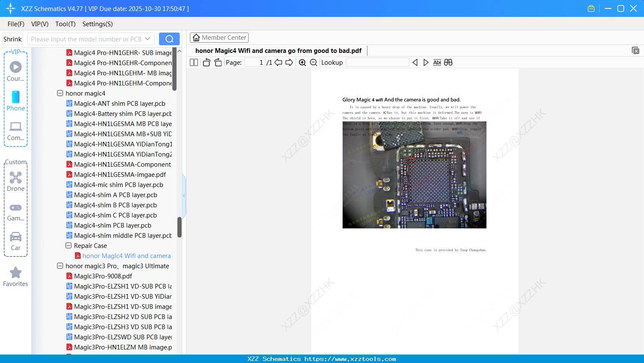
Task: Collapse honor magic3 Pro folder
Action: coord(60,266)
